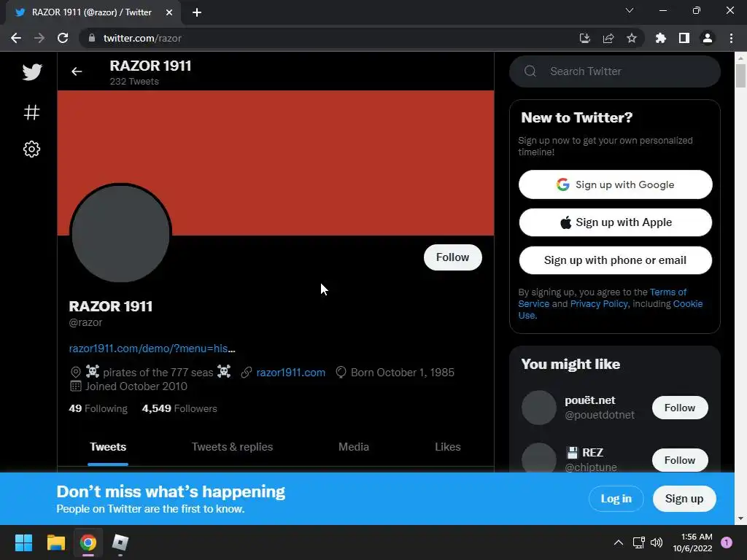Open the Explore hashtag icon
The width and height of the screenshot is (747, 560).
click(32, 112)
